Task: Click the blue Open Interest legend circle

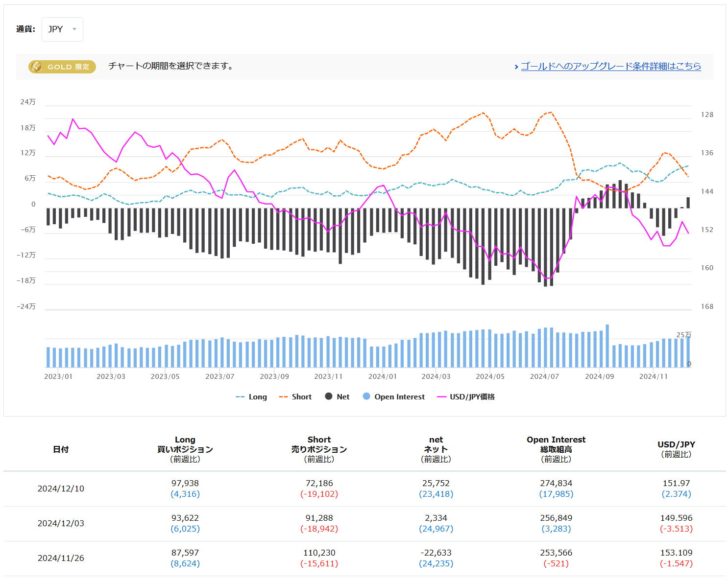Action: click(366, 396)
